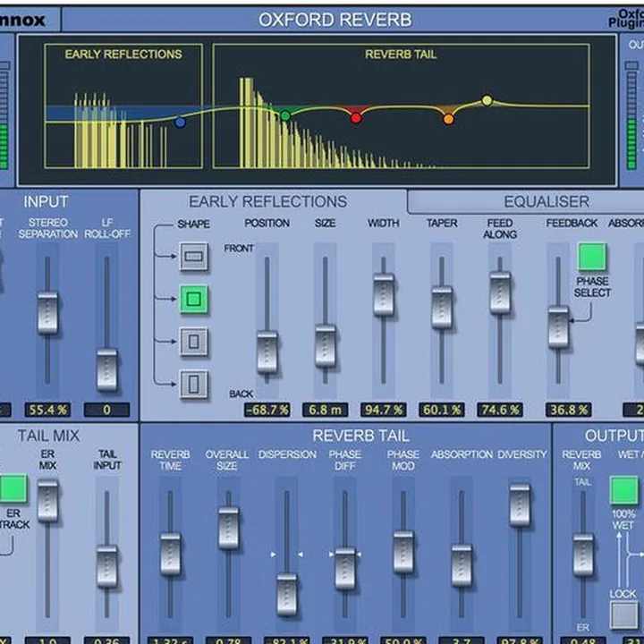This screenshot has height=644, width=644.
Task: Click the ER Mix slider handle
Action: 47,502
